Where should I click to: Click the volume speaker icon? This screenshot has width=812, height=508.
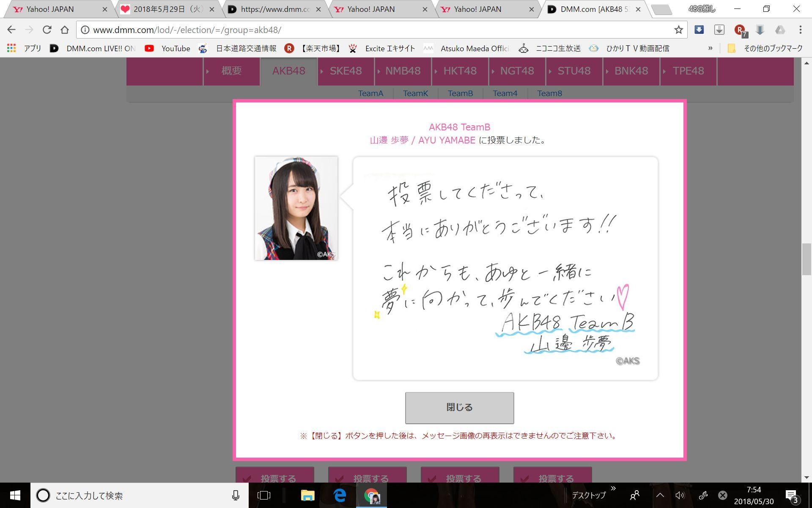(x=680, y=495)
